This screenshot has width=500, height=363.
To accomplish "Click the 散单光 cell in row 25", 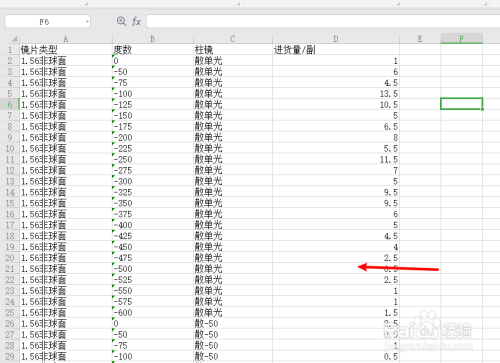I will point(233,313).
